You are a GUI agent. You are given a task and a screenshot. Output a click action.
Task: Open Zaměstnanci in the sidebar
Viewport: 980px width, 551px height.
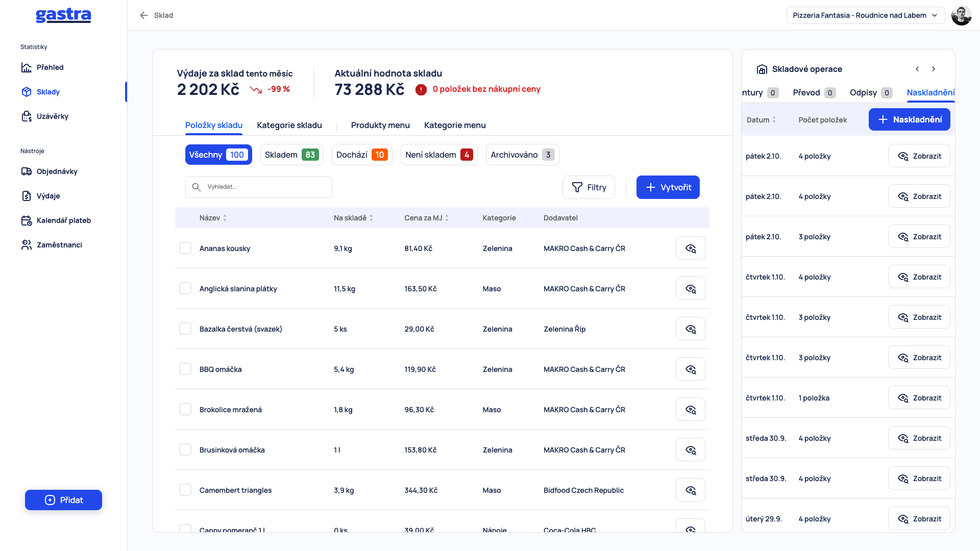[x=52, y=245]
